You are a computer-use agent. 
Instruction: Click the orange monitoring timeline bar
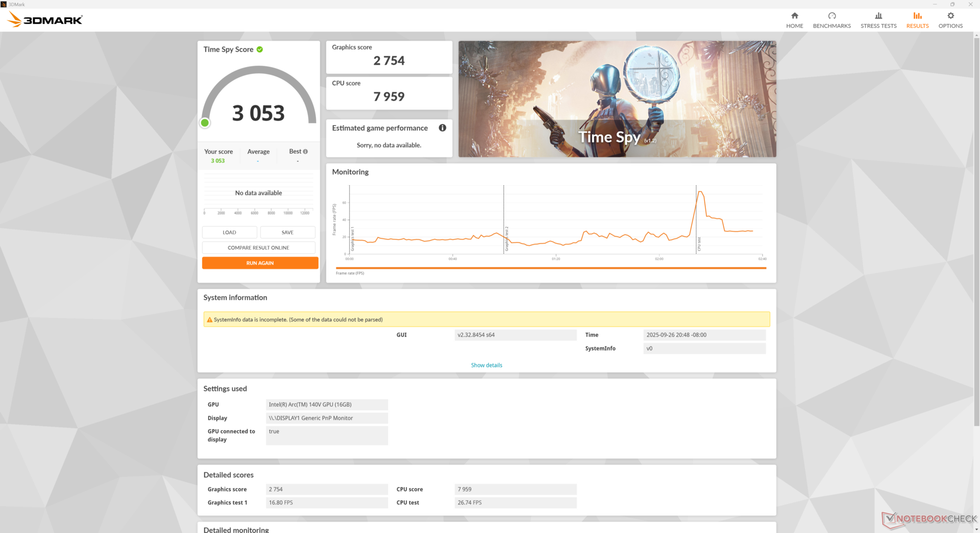click(x=550, y=268)
